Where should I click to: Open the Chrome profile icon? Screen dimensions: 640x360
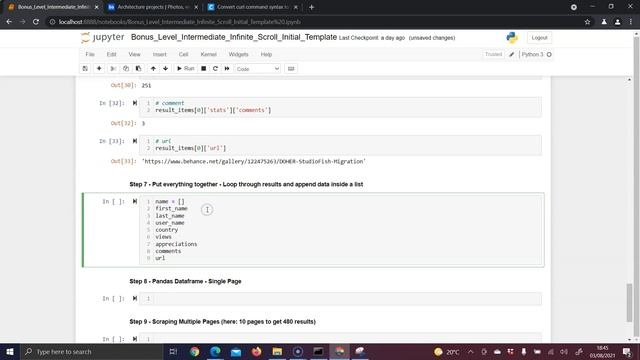(618, 22)
